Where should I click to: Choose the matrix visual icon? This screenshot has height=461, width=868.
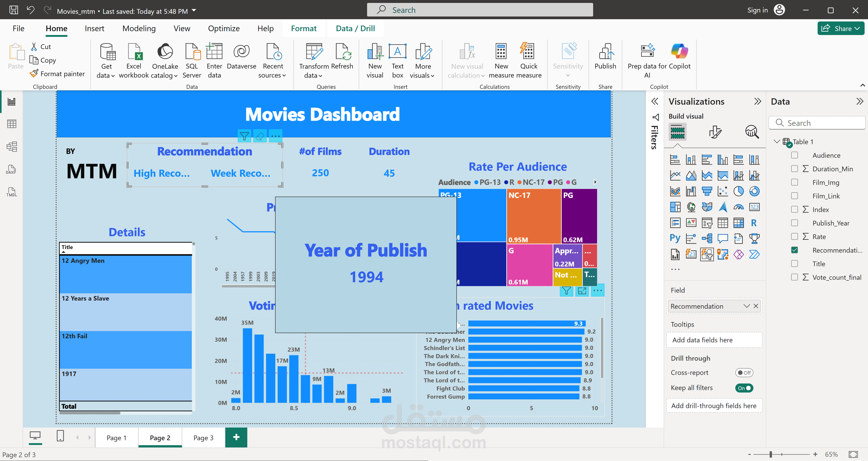pyautogui.click(x=738, y=223)
